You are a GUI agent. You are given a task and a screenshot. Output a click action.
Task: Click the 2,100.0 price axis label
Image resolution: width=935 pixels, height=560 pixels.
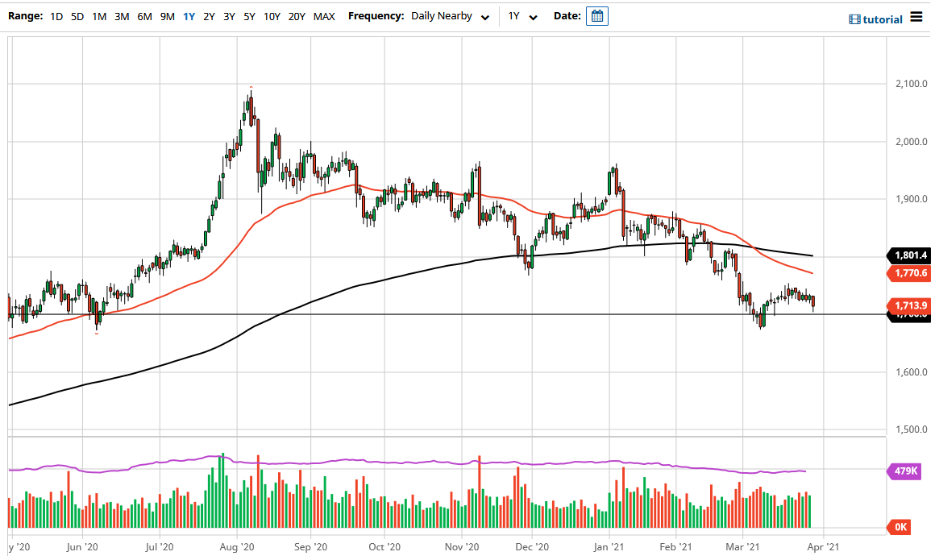click(911, 84)
